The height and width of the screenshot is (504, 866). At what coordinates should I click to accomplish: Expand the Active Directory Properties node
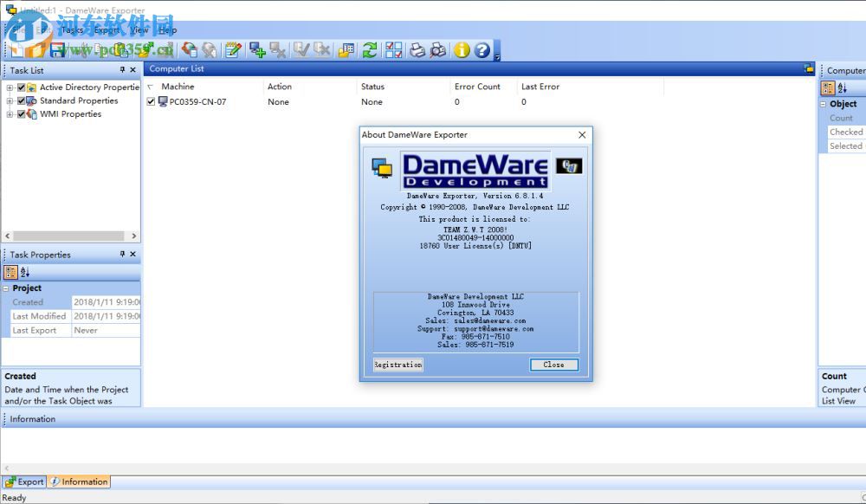point(10,87)
